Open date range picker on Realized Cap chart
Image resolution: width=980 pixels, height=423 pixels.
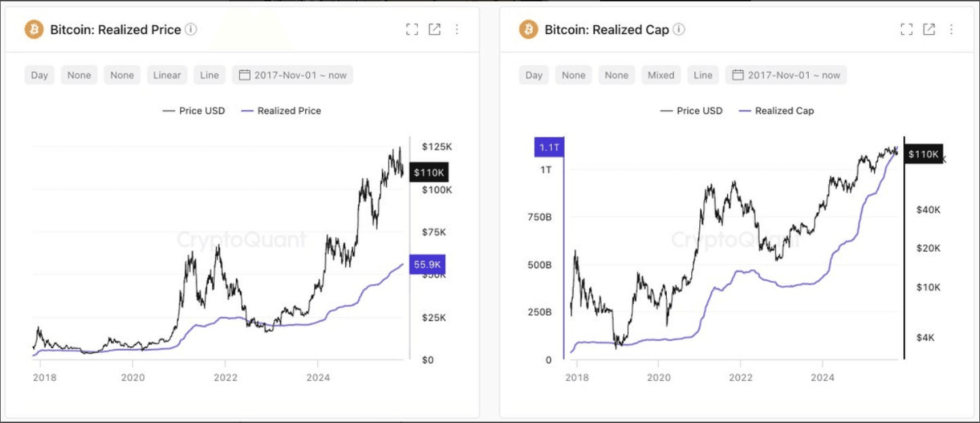point(786,75)
